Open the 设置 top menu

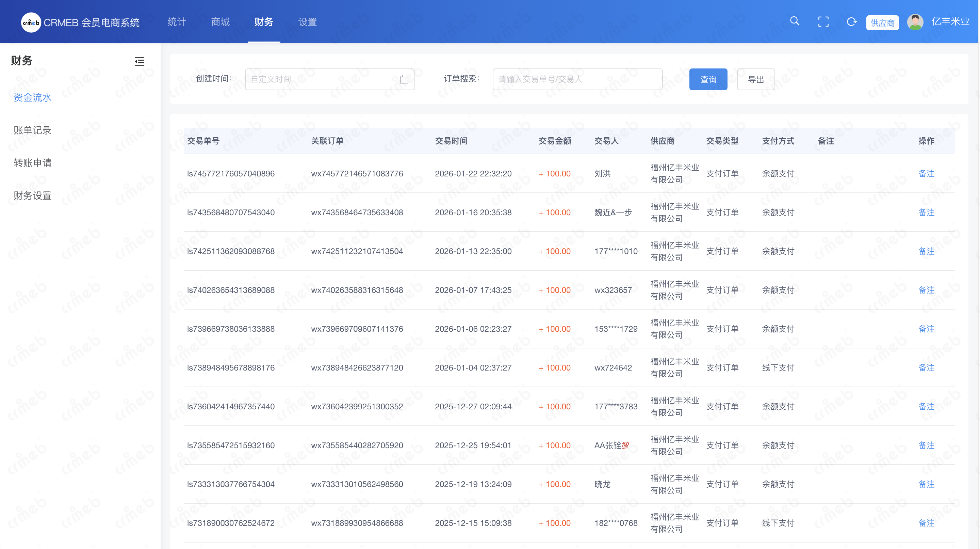click(307, 22)
